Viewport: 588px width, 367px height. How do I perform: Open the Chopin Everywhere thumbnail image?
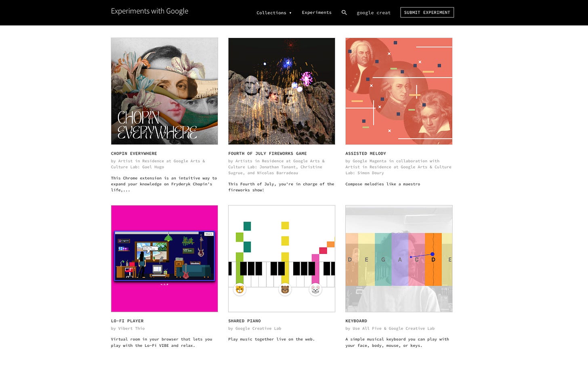164,91
